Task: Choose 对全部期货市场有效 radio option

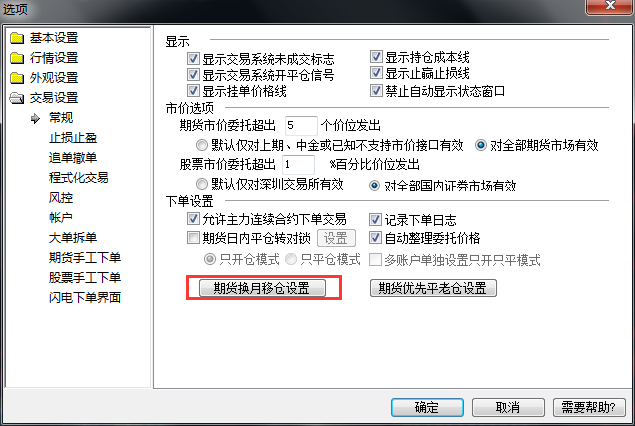Action: click(481, 145)
